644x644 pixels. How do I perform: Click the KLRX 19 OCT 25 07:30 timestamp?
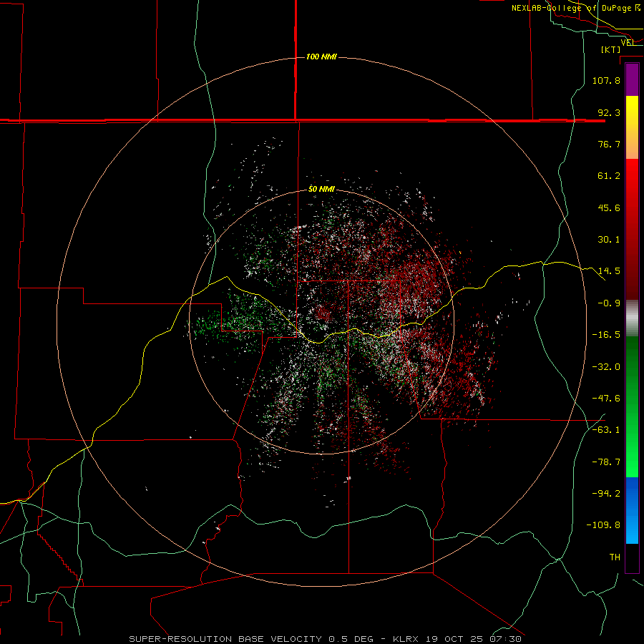coord(457,639)
